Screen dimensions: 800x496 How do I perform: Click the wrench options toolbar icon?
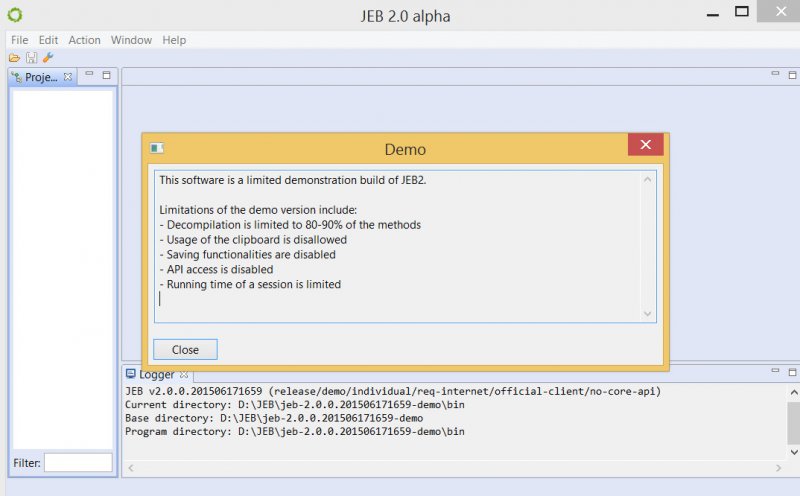(48, 57)
